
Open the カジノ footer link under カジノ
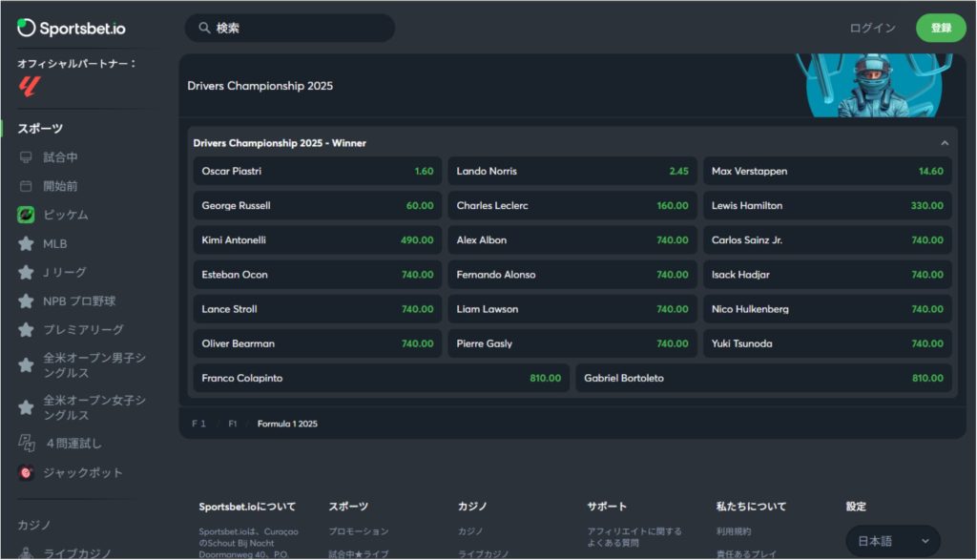[469, 531]
